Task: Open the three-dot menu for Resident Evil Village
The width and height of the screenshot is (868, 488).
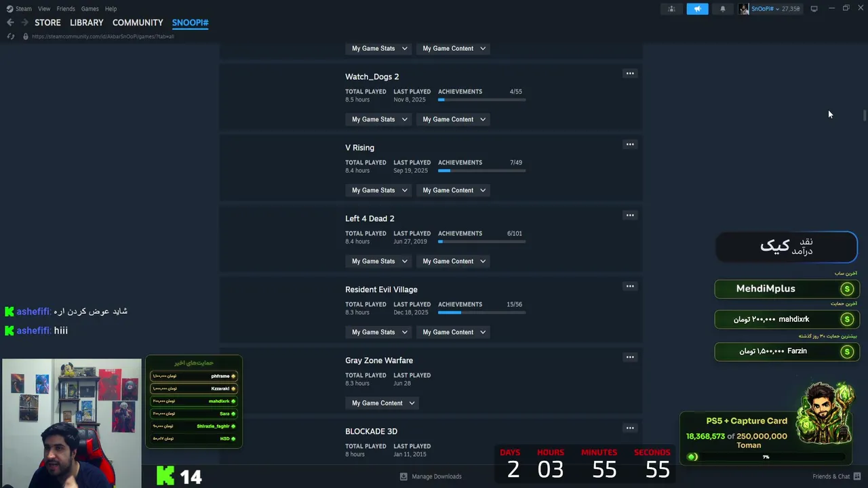Action: (630, 286)
